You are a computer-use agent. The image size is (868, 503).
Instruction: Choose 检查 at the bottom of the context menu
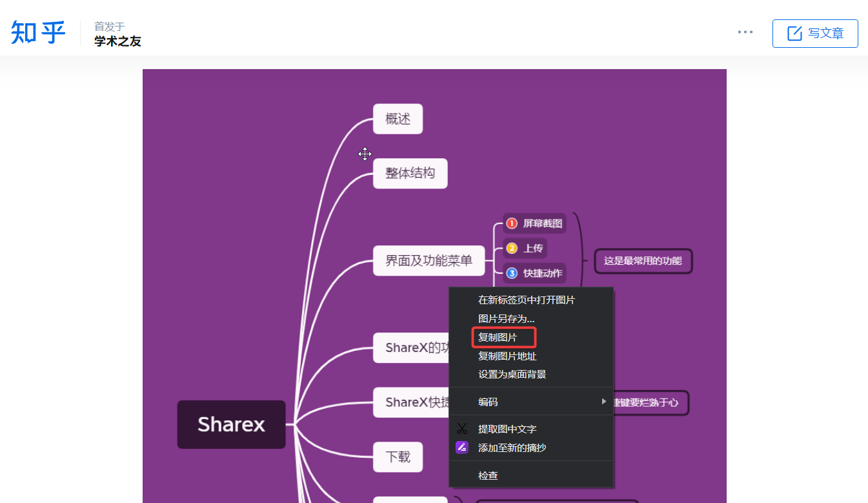pyautogui.click(x=531, y=475)
